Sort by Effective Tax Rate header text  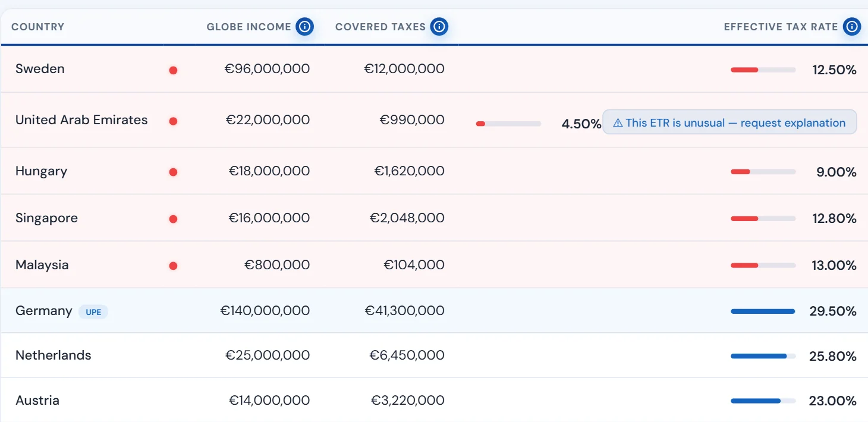[x=781, y=27]
